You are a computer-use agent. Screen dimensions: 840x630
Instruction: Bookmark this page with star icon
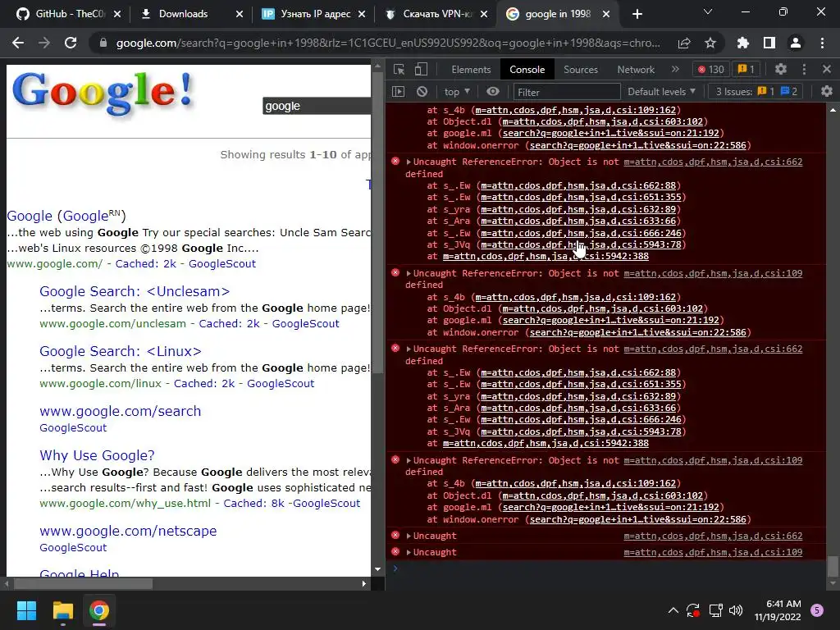[710, 43]
